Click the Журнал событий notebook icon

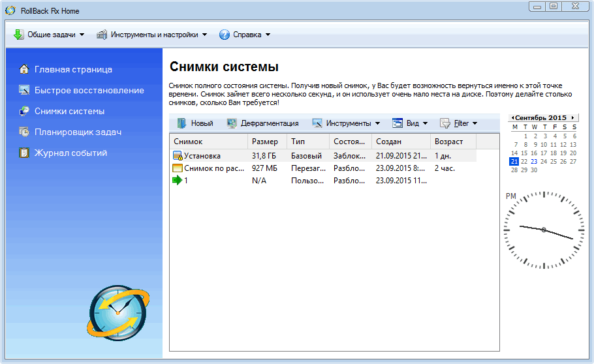(24, 153)
